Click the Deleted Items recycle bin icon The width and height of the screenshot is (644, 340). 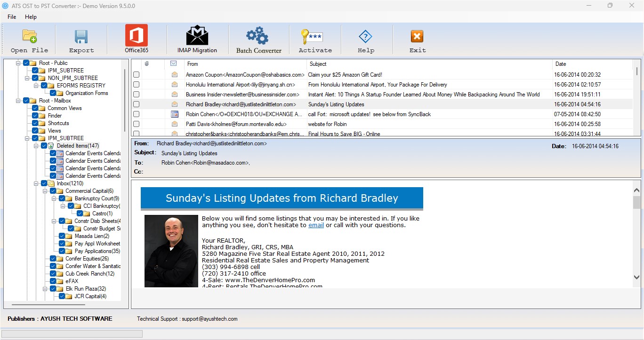pos(51,146)
